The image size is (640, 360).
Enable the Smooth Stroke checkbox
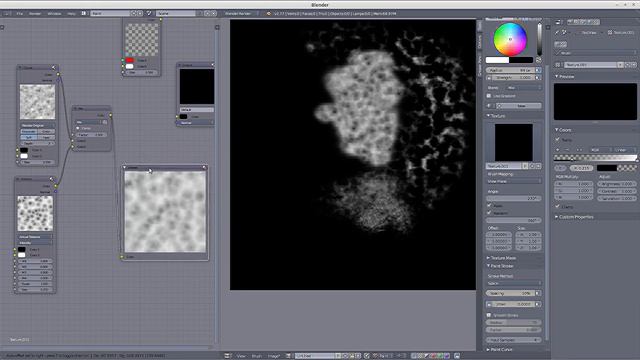coord(489,315)
